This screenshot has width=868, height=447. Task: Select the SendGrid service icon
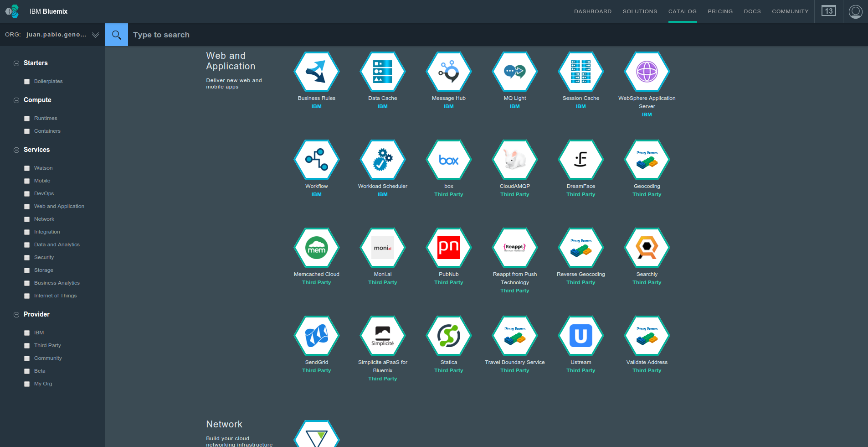coord(317,336)
